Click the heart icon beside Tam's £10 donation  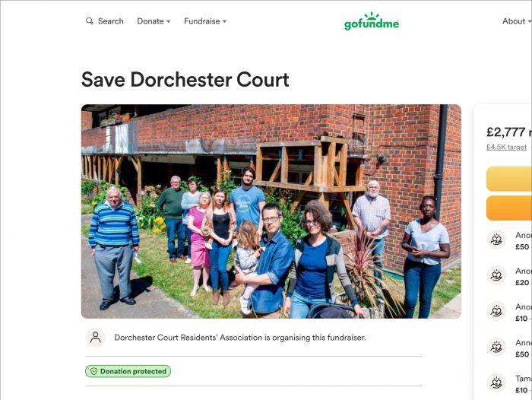[496, 383]
